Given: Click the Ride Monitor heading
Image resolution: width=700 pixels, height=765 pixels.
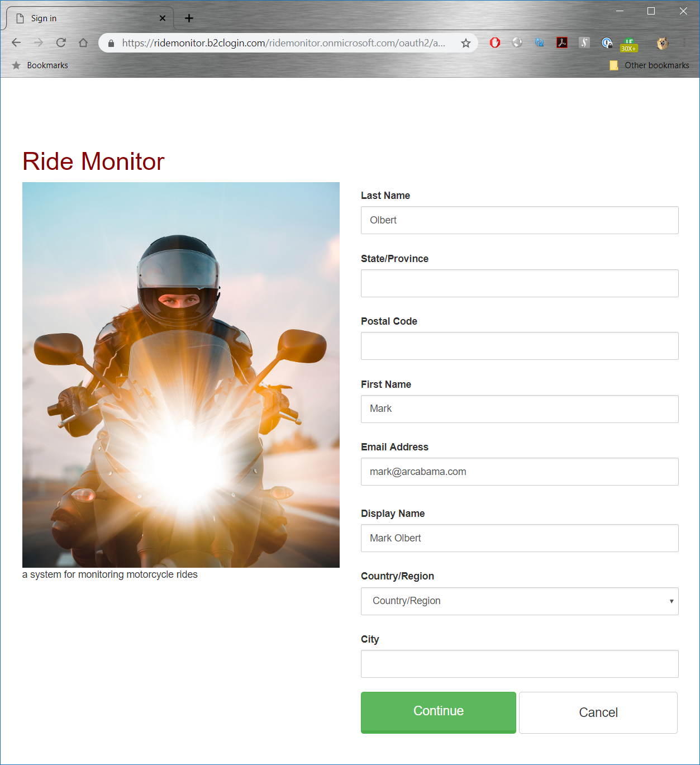Looking at the screenshot, I should (93, 161).
